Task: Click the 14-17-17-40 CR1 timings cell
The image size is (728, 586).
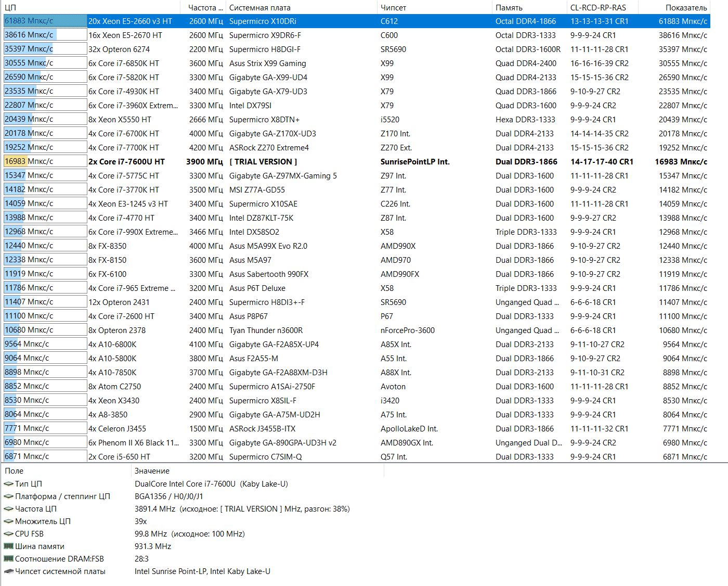Action: [x=602, y=162]
